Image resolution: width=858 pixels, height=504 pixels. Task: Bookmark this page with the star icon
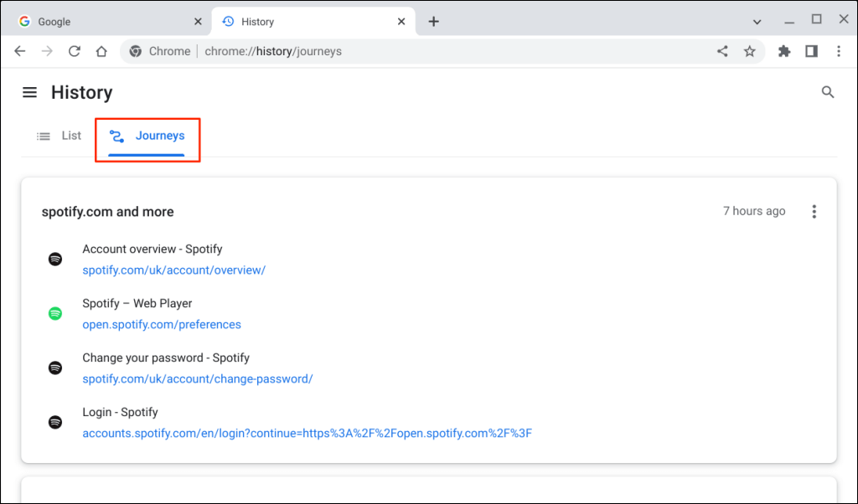(749, 51)
